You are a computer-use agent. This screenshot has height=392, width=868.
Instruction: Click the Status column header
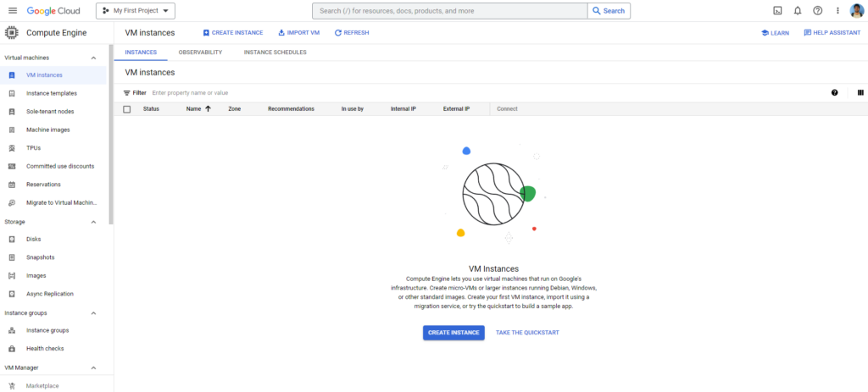tap(151, 109)
